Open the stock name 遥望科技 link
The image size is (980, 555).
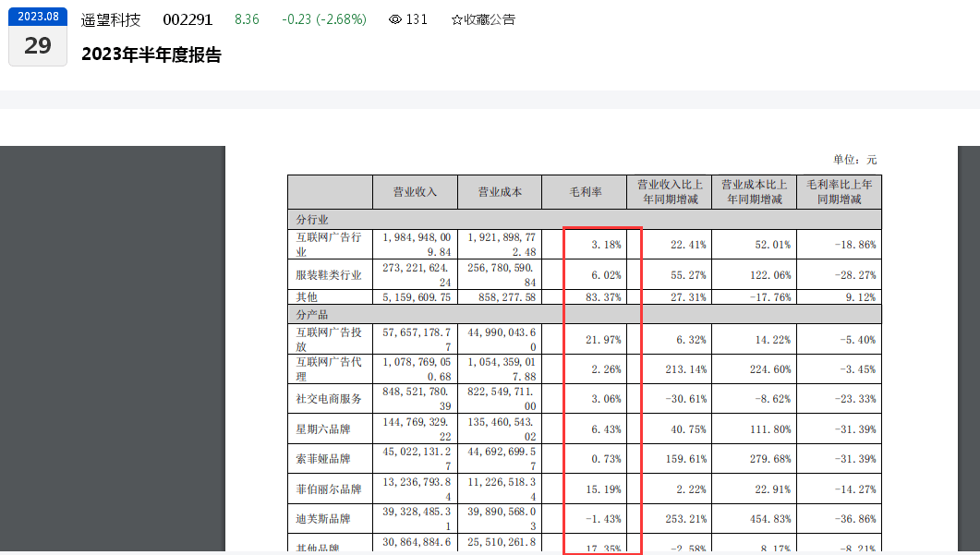pyautogui.click(x=111, y=20)
